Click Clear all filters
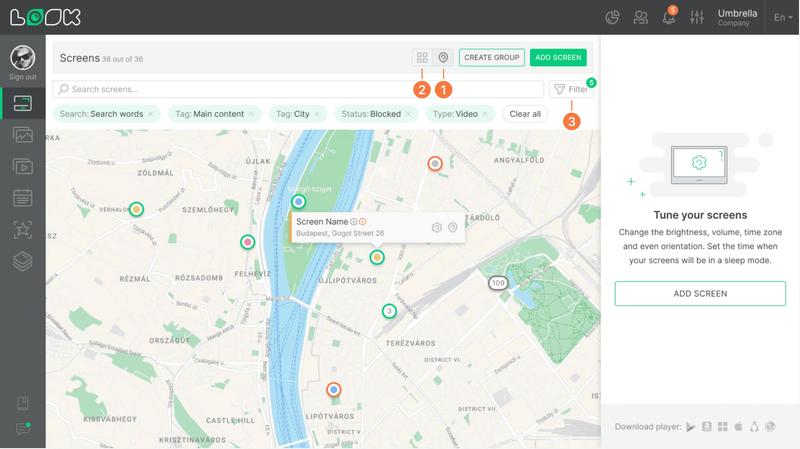 [525, 114]
